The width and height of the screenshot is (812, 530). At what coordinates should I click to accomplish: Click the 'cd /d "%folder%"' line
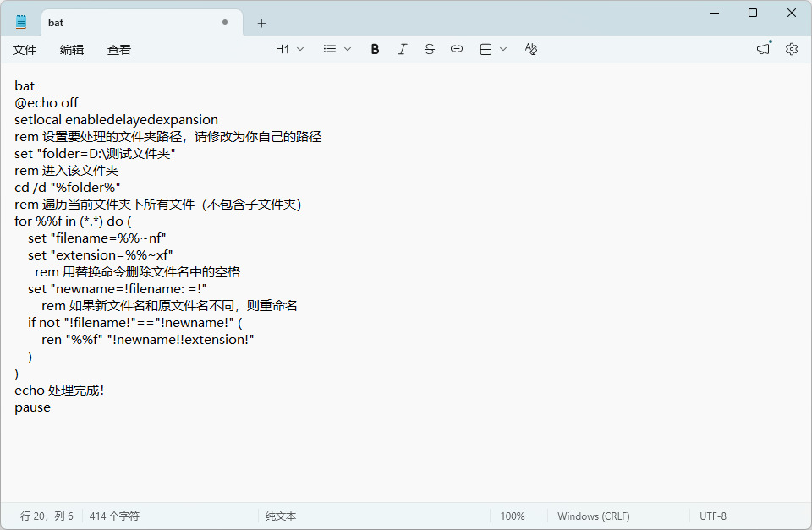point(68,187)
